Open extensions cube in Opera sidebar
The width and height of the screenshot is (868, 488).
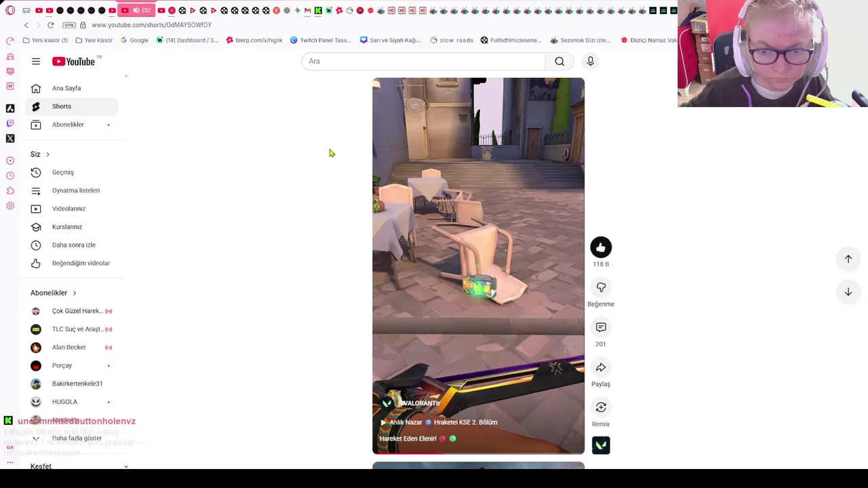(10, 190)
